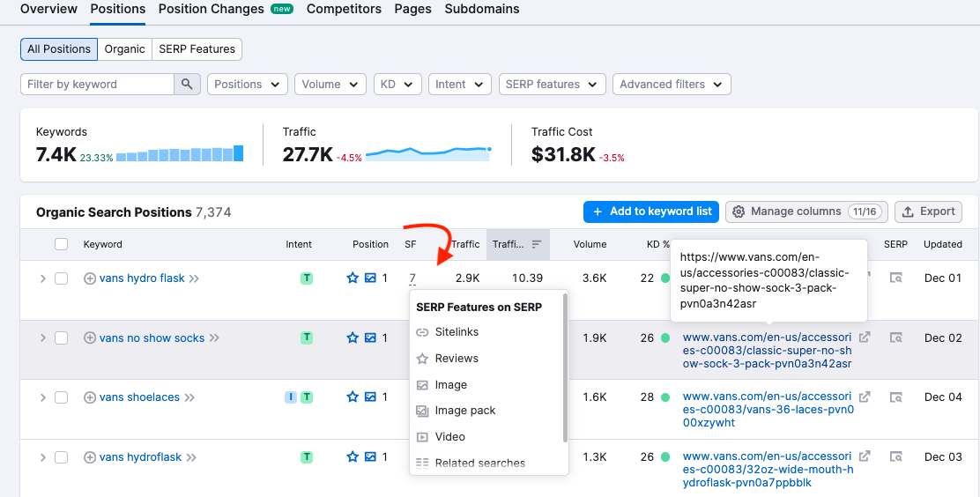The image size is (980, 497).
Task: Switch to the Overview tab
Action: pos(48,10)
